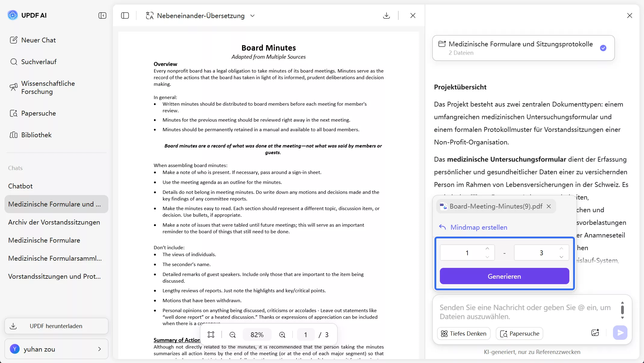Image resolution: width=644 pixels, height=363 pixels.
Task: Click the fit-page icon in zoom toolbar
Action: (211, 335)
